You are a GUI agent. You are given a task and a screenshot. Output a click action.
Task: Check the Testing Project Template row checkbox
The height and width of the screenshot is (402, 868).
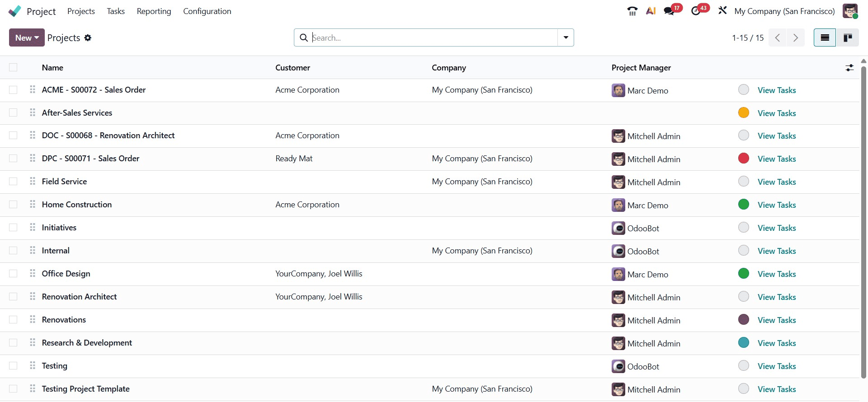(x=13, y=389)
